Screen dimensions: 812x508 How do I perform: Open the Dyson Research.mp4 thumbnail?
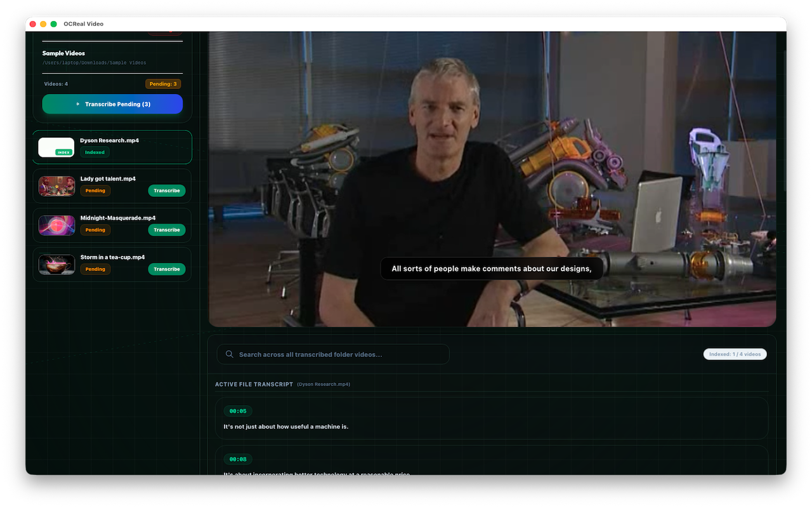[56, 147]
